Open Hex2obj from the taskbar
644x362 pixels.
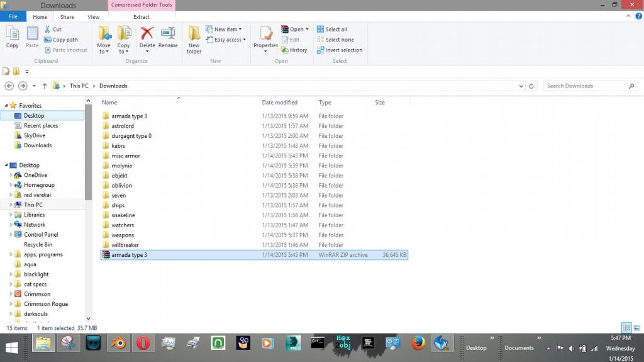pyautogui.click(x=343, y=342)
